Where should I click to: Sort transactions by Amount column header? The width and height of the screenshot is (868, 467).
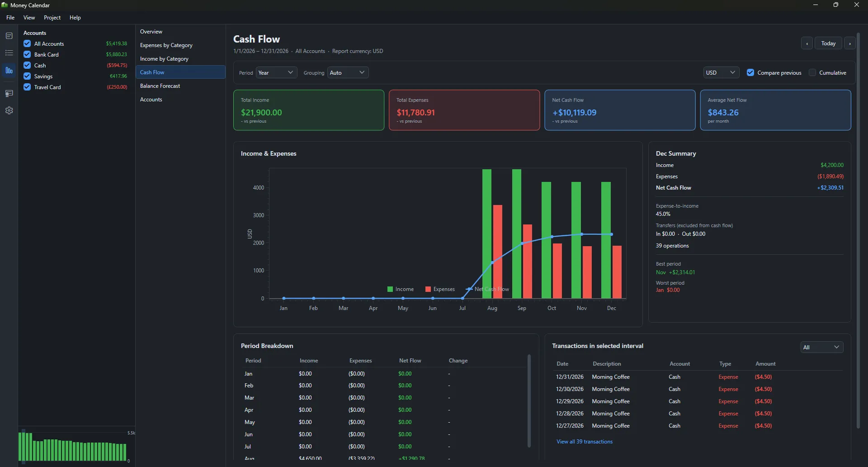[x=765, y=364]
